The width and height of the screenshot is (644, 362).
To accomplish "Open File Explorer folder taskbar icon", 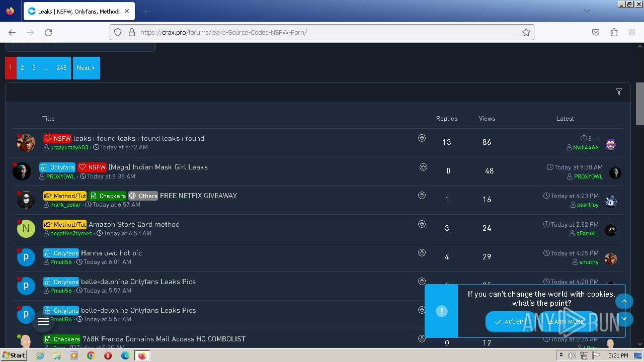I will pyautogui.click(x=57, y=355).
